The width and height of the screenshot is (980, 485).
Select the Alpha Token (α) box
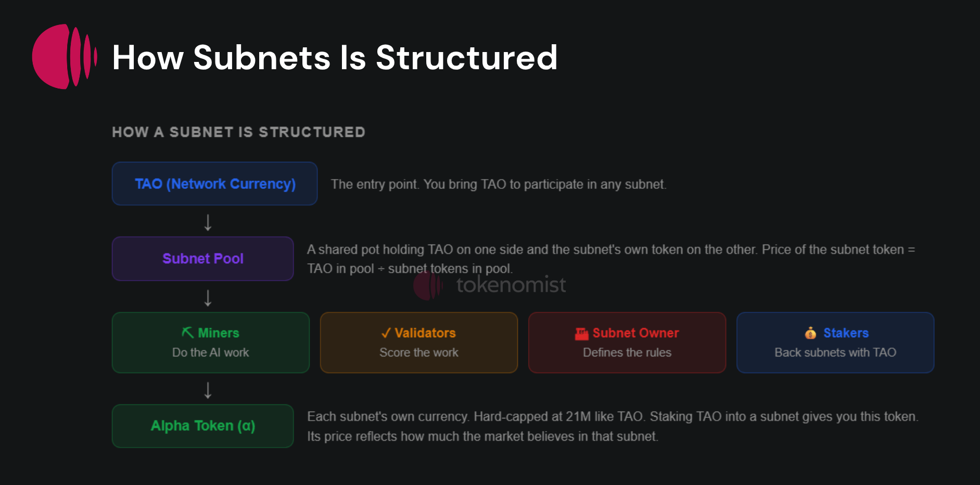[x=202, y=426]
